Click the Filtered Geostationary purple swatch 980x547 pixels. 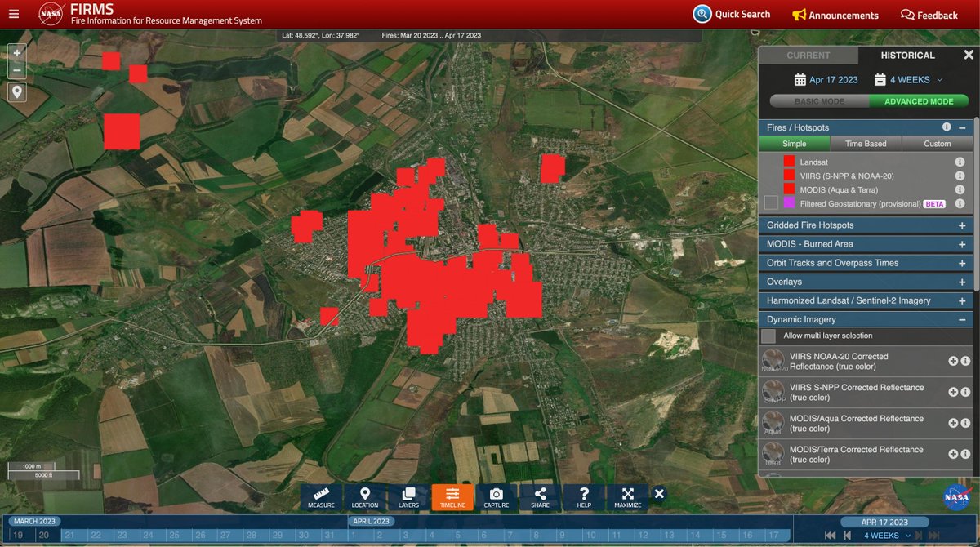click(x=789, y=202)
